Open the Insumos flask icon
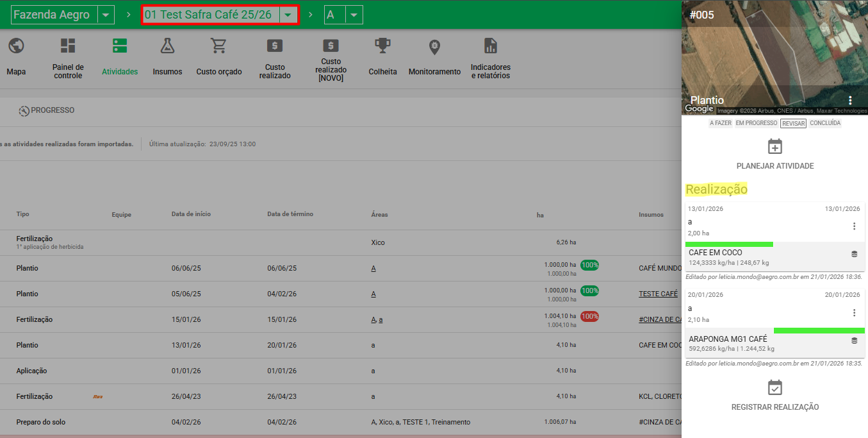 167,46
